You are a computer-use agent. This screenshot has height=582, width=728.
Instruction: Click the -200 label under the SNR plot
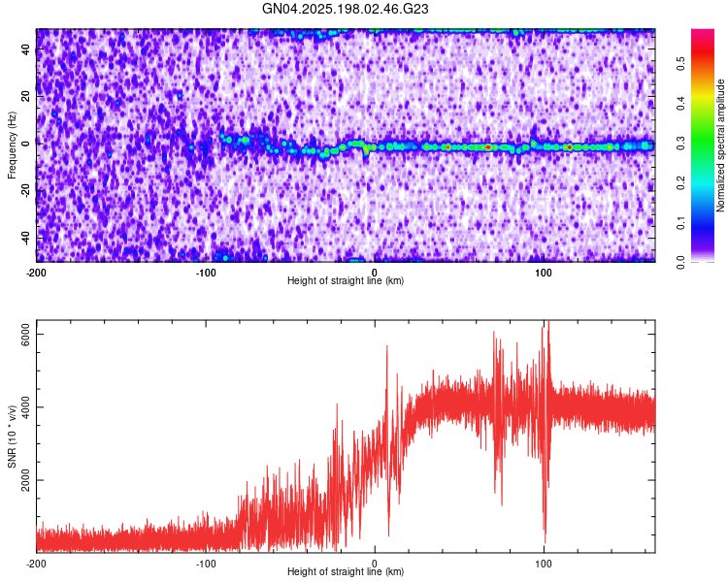pos(35,564)
